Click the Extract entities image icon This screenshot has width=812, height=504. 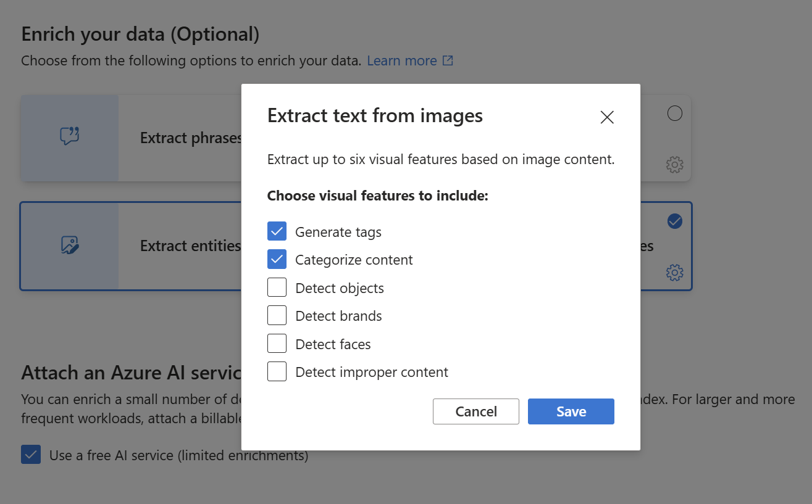click(x=70, y=246)
